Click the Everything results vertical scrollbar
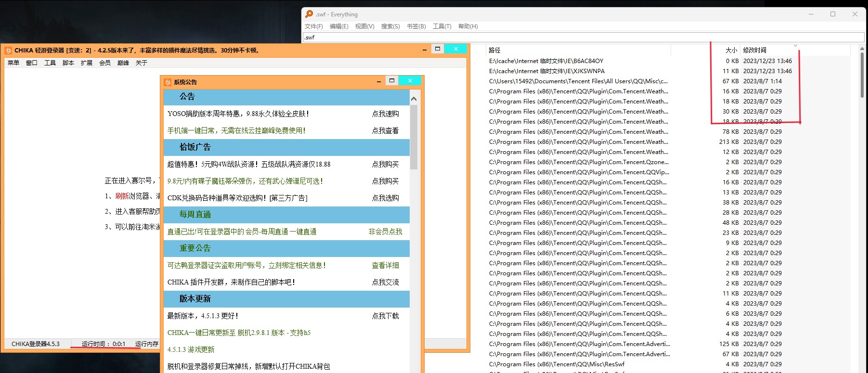 pyautogui.click(x=862, y=75)
